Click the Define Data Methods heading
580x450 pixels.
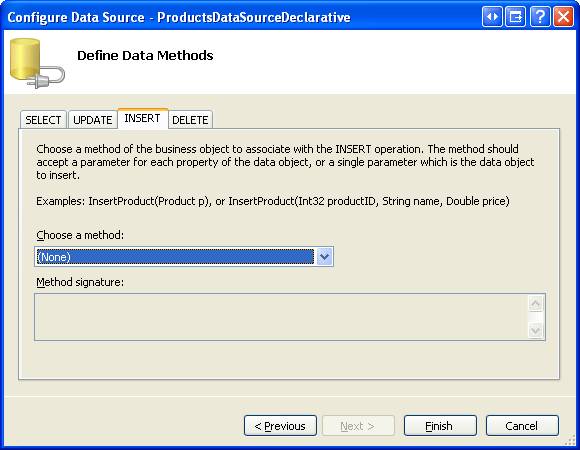coord(145,55)
